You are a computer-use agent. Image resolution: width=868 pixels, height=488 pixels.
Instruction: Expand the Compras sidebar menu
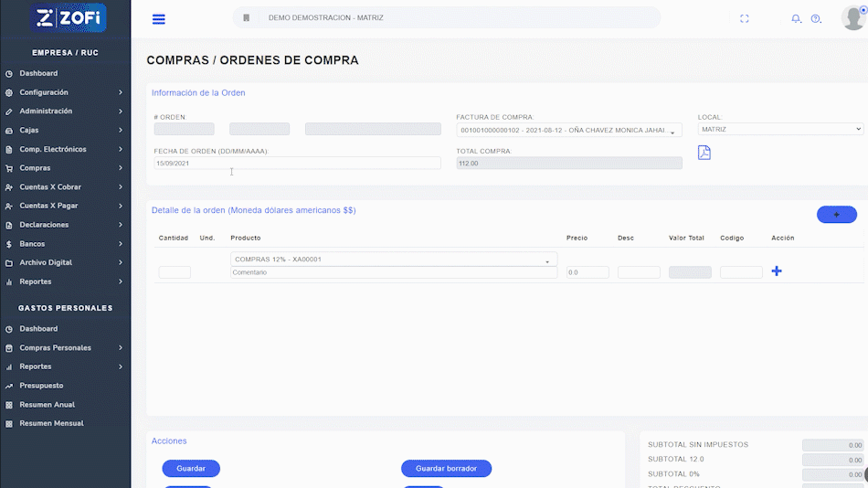64,168
